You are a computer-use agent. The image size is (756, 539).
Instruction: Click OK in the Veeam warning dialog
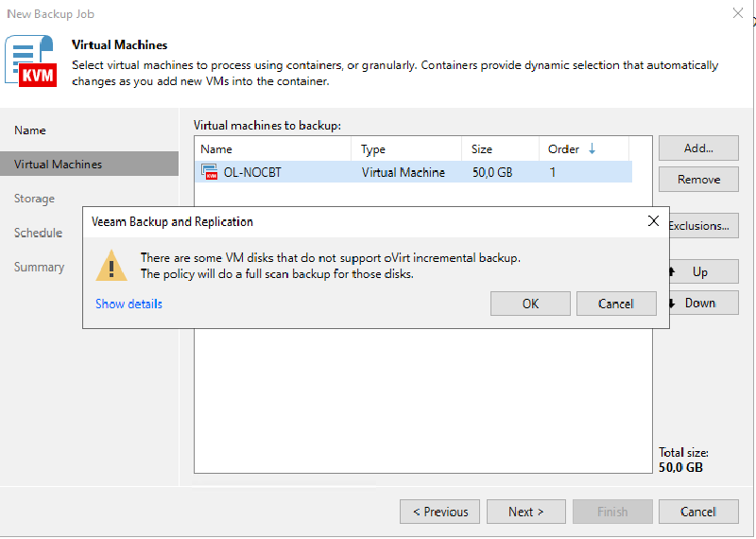(530, 304)
